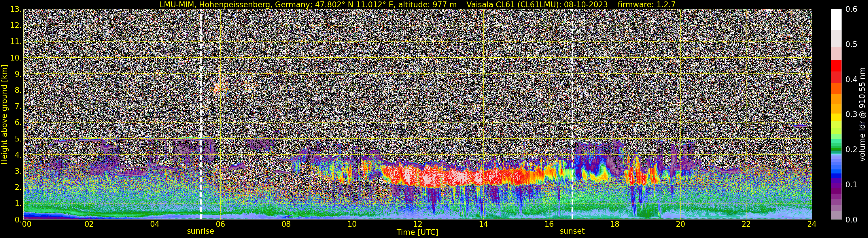Click the x-axis tick label '24'
The width and height of the screenshot is (868, 238).
tap(812, 224)
